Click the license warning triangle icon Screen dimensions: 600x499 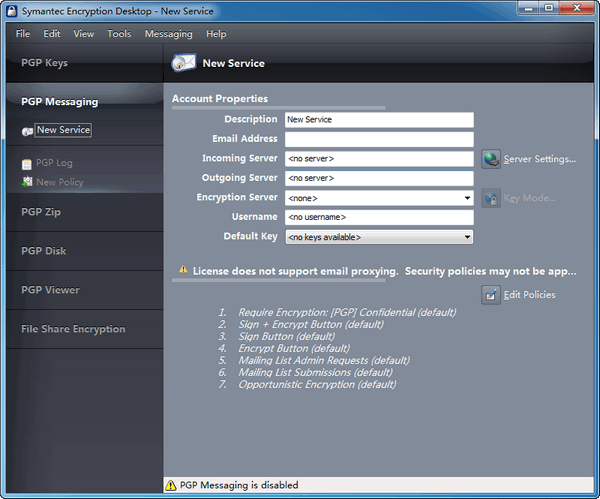183,269
